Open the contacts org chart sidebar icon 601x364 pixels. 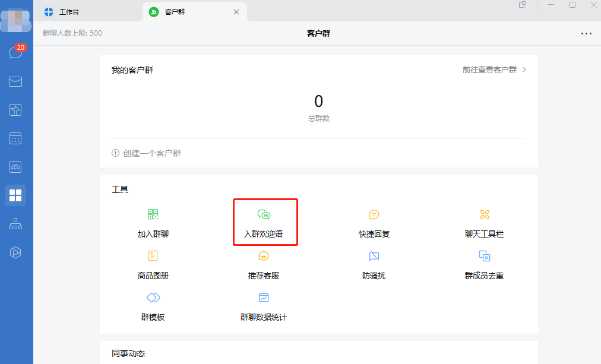click(x=15, y=224)
